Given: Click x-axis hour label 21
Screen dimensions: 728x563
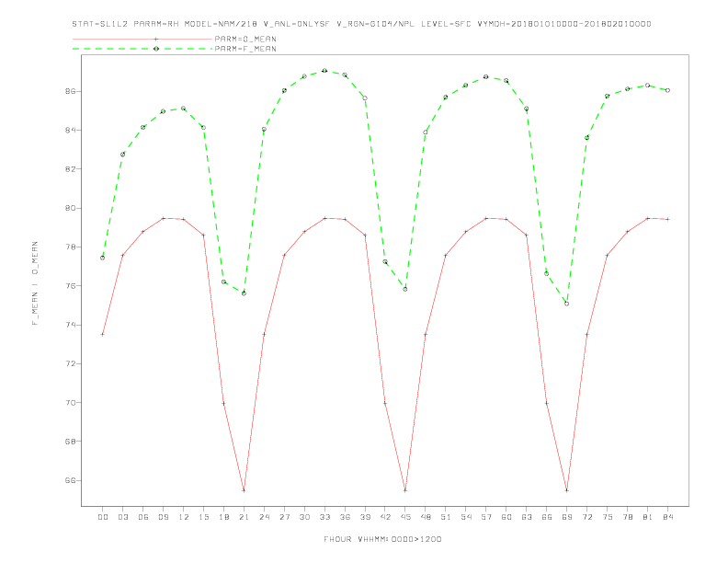Looking at the screenshot, I should coord(245,517).
